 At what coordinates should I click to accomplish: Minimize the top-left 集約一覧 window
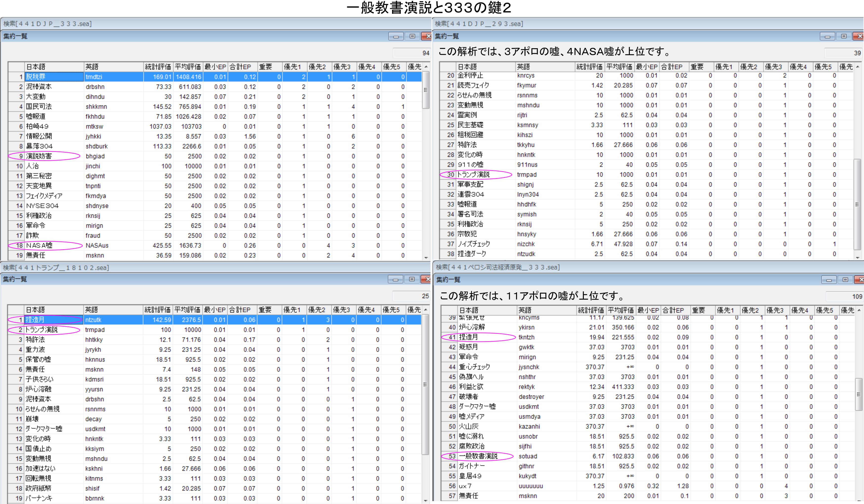[396, 36]
